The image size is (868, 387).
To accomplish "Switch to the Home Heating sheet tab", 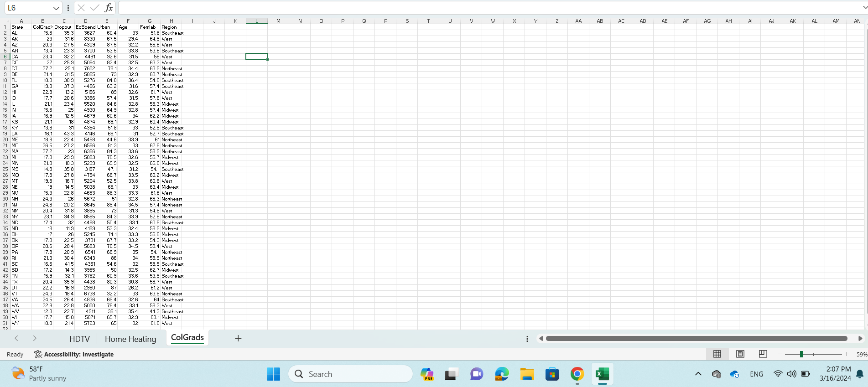I will pos(130,339).
